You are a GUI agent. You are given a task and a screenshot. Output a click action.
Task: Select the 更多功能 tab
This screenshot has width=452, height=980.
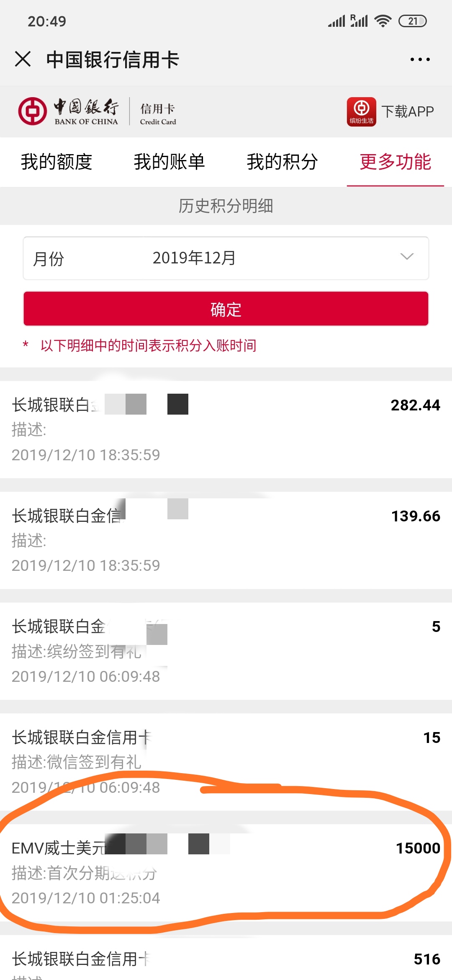coord(395,162)
